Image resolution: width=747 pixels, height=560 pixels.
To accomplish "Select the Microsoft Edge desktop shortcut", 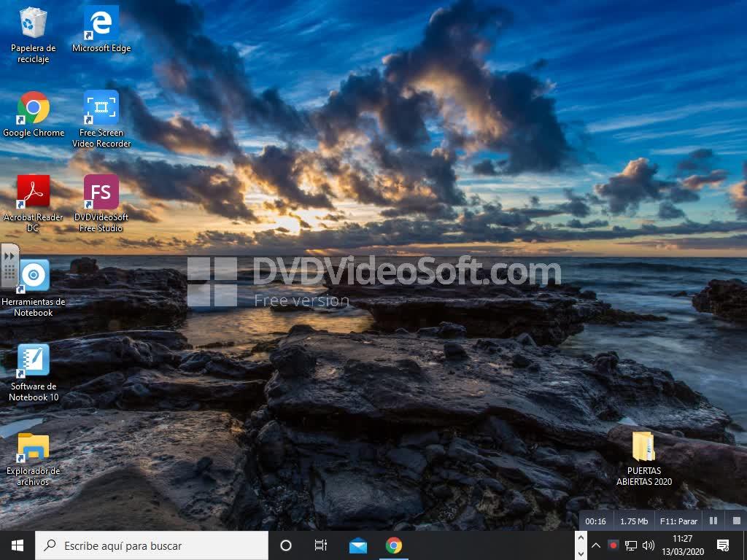I will pyautogui.click(x=101, y=29).
